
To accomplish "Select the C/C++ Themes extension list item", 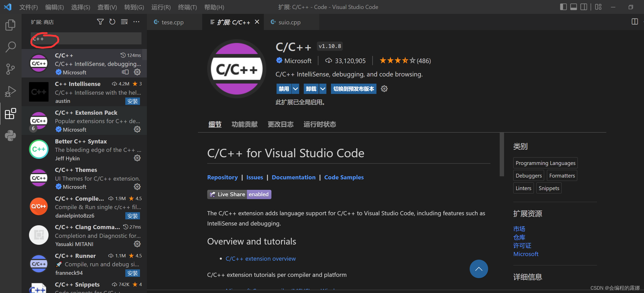I will [84, 178].
